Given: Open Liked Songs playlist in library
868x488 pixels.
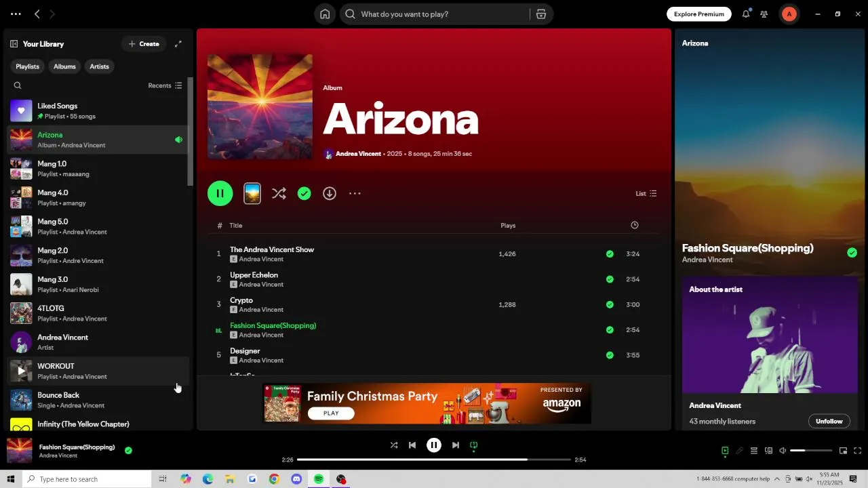Looking at the screenshot, I should [97, 111].
